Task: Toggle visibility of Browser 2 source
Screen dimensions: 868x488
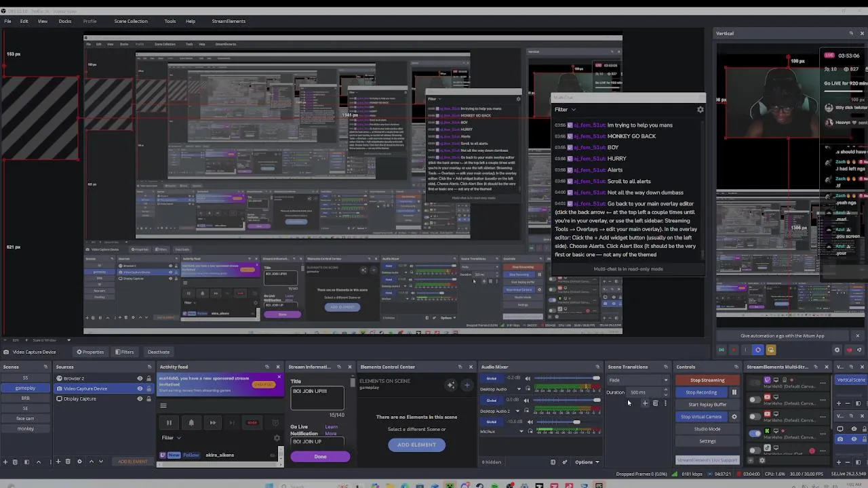Action: [x=140, y=378]
